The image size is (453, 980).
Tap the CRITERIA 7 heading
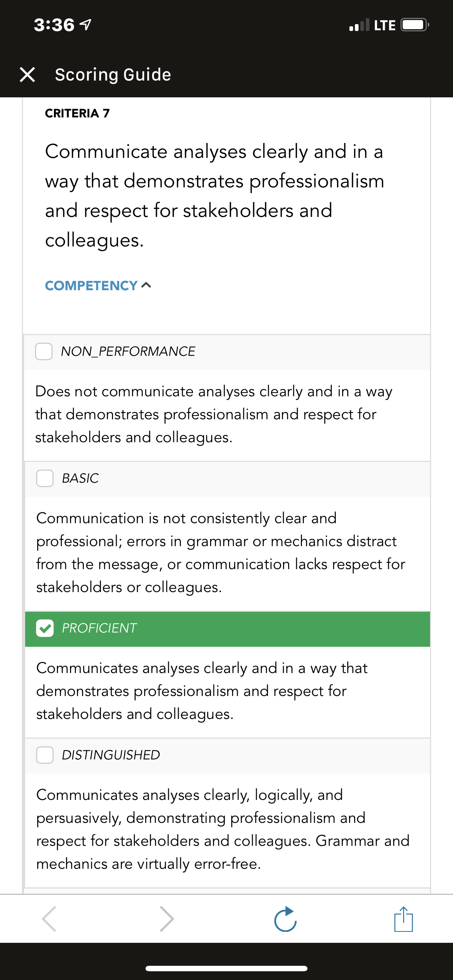click(x=77, y=113)
